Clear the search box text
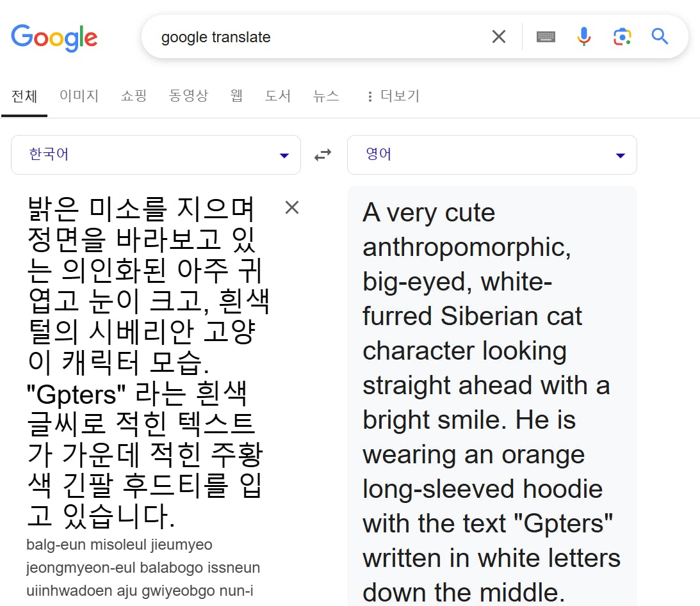 [498, 37]
